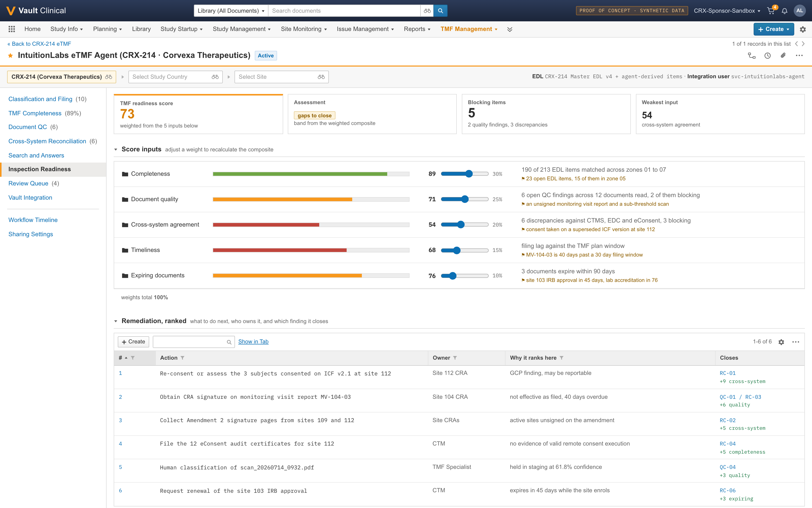Viewport: 812px width, 508px height.
Task: Open the CRX-Sponsor-Sandbox vault selector
Action: tap(727, 11)
